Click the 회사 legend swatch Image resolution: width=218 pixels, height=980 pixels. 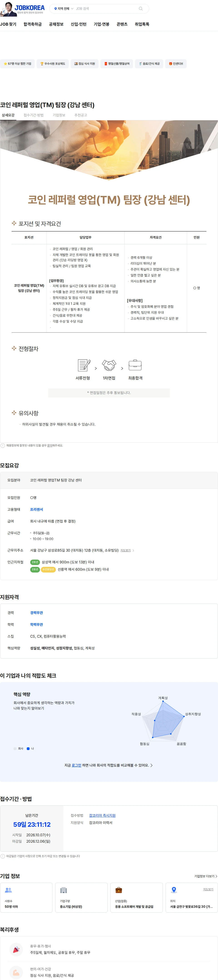pyautogui.click(x=15, y=749)
